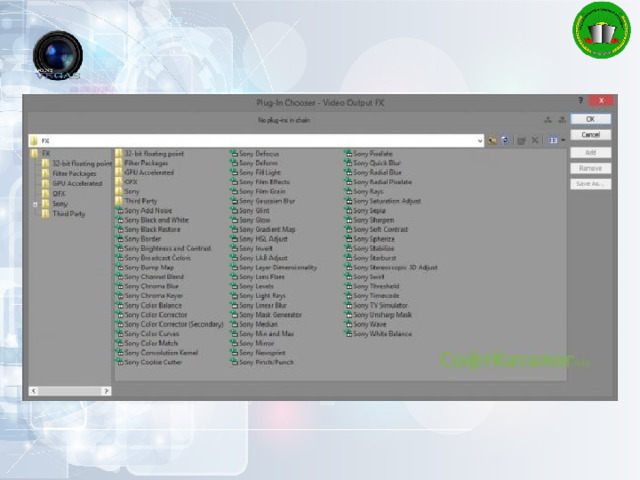Select 'Sony HSL Adjust' in the list
Viewport: 640px width, 480px height.
click(x=263, y=239)
